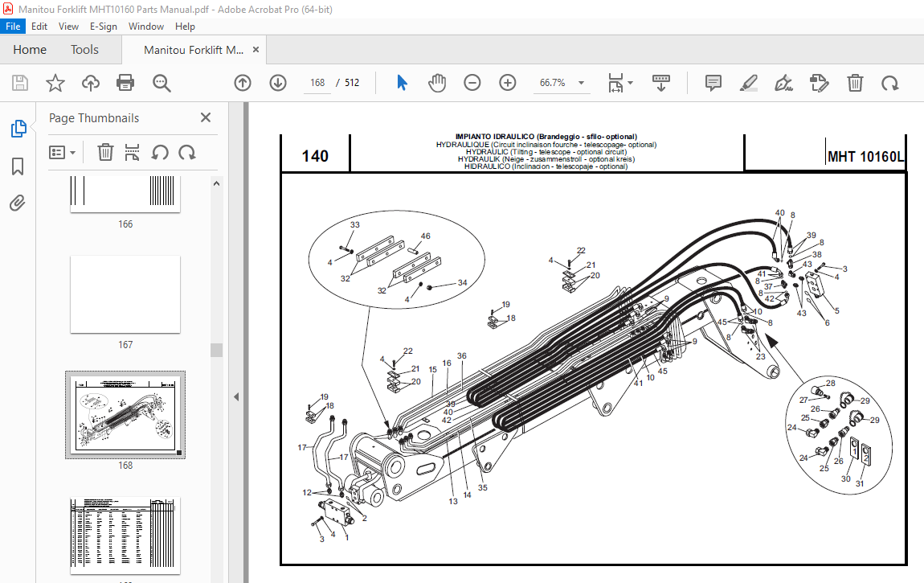Click the insert page break icon in the thumbnails panel
924x583 pixels.
132,152
